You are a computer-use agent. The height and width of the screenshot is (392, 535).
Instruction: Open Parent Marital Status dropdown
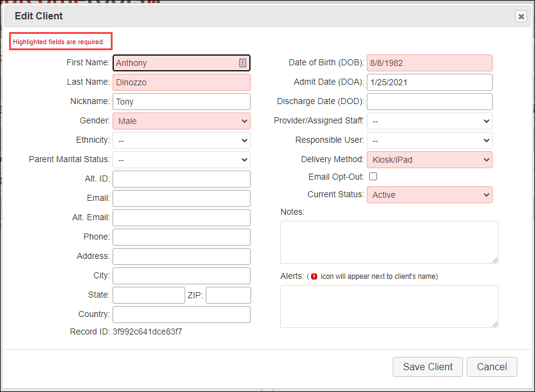pos(182,160)
